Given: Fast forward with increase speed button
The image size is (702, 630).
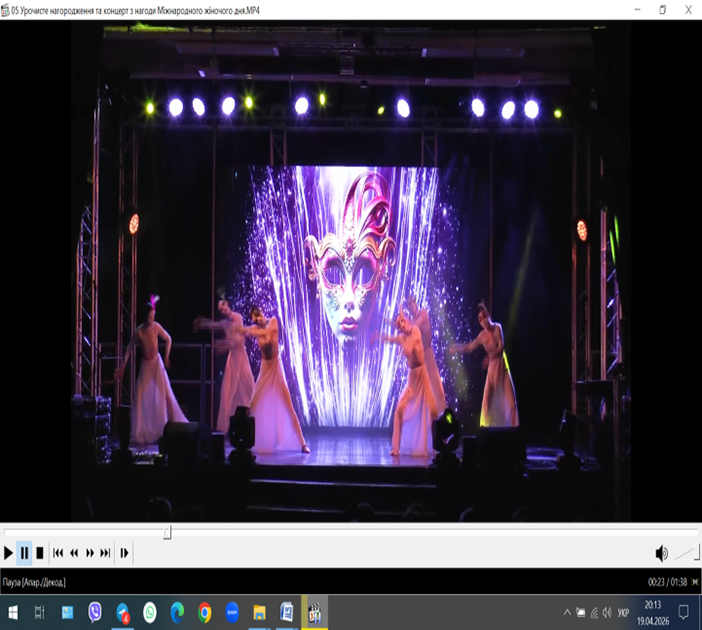Looking at the screenshot, I should click(x=90, y=553).
